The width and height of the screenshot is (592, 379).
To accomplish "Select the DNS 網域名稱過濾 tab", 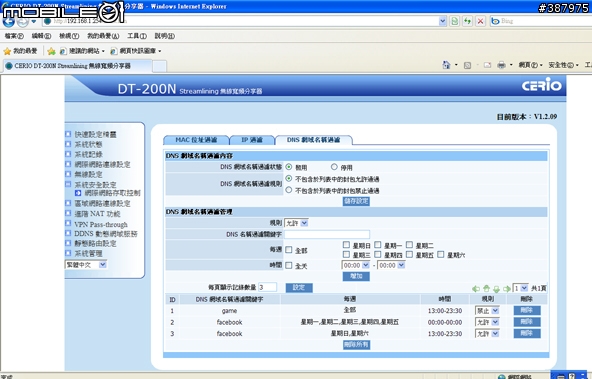I will pos(314,140).
